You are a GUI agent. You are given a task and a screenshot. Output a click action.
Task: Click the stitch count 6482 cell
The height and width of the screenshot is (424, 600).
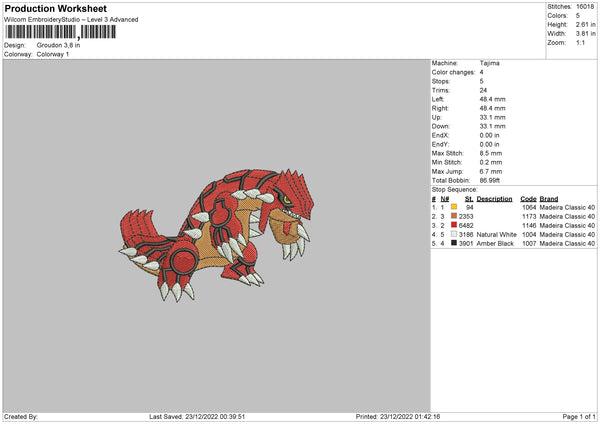tap(466, 225)
